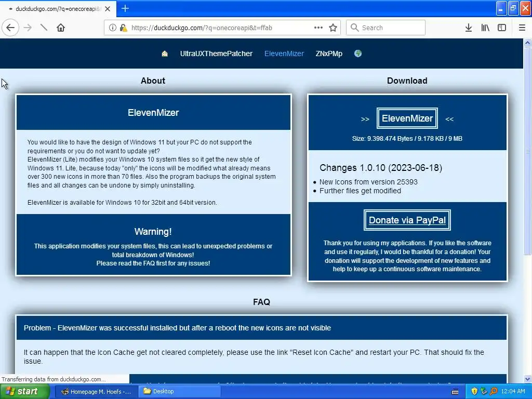Click the security shield tray icon
Image resolution: width=532 pixels, height=399 pixels.
point(474,391)
